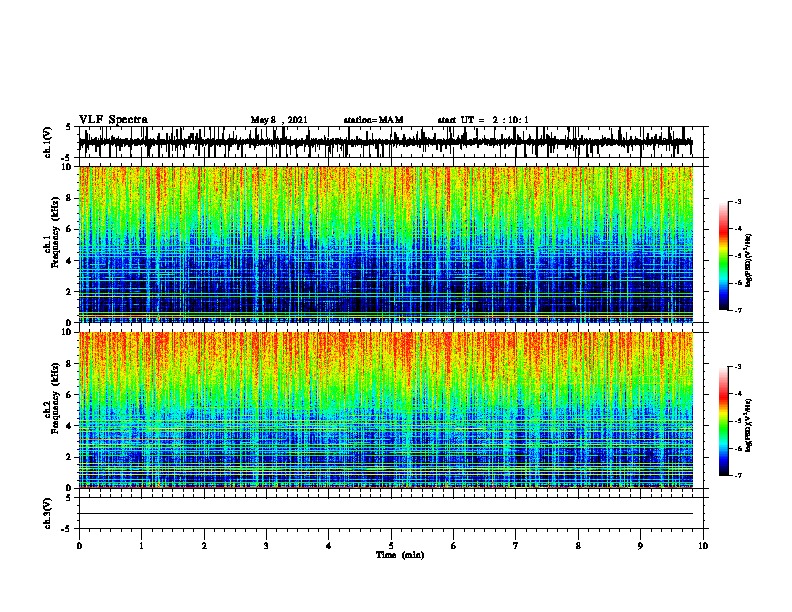Viewport: 792px width, 612px height.
Task: Click the flat line in the ch.3(V) panel
Action: 386,514
